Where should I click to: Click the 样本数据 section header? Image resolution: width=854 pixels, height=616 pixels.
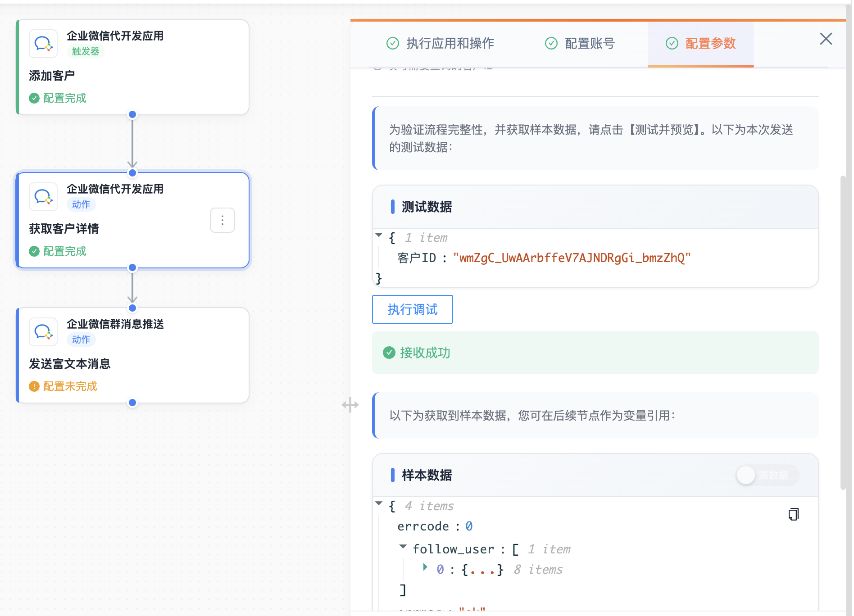tap(595, 475)
